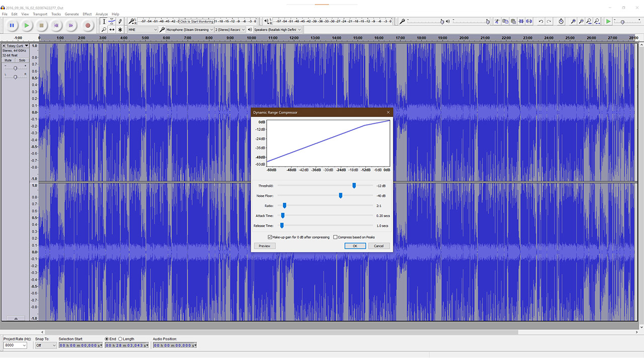Open the Analyze menu
Screen dimensions: 644x362
(x=102, y=14)
